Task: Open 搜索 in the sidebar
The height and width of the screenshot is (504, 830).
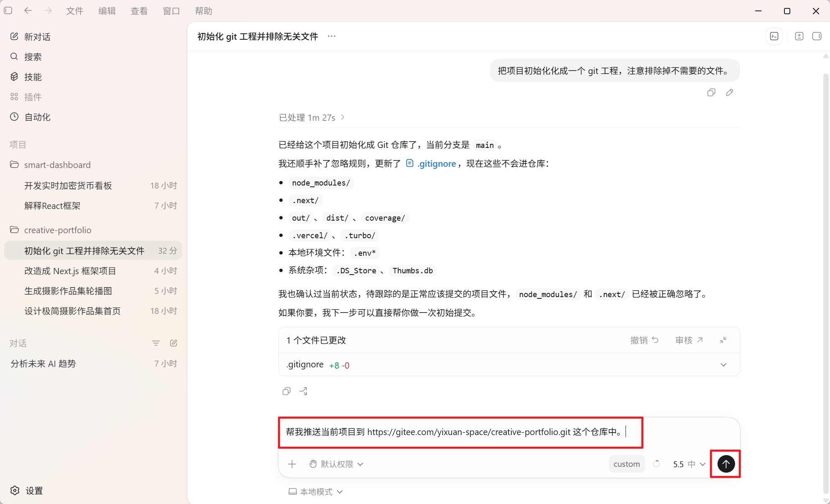Action: pyautogui.click(x=93, y=57)
